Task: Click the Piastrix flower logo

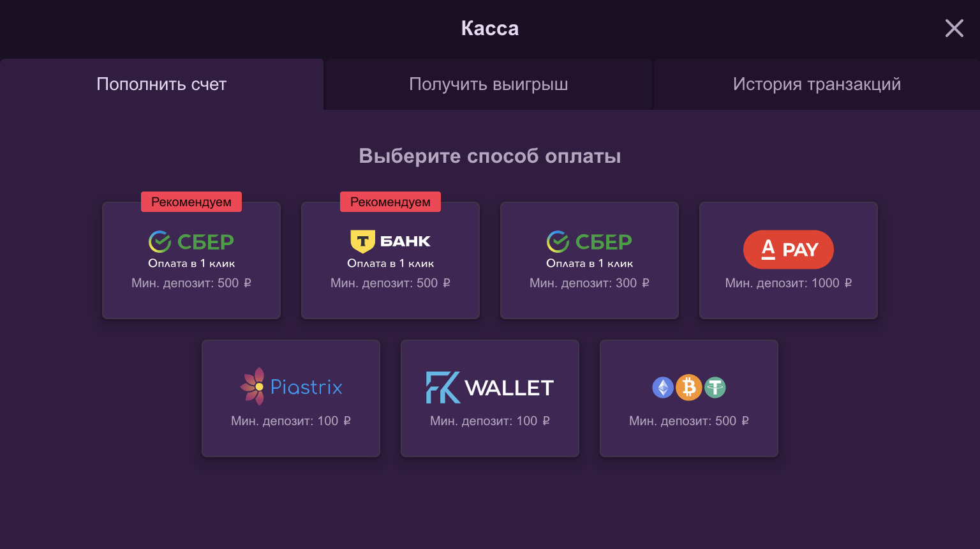Action: pyautogui.click(x=252, y=386)
